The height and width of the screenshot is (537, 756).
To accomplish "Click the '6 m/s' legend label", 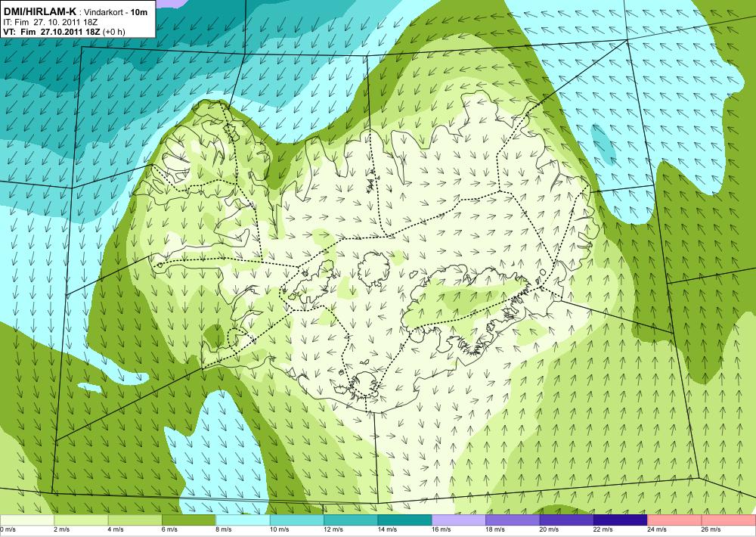I will click(169, 529).
